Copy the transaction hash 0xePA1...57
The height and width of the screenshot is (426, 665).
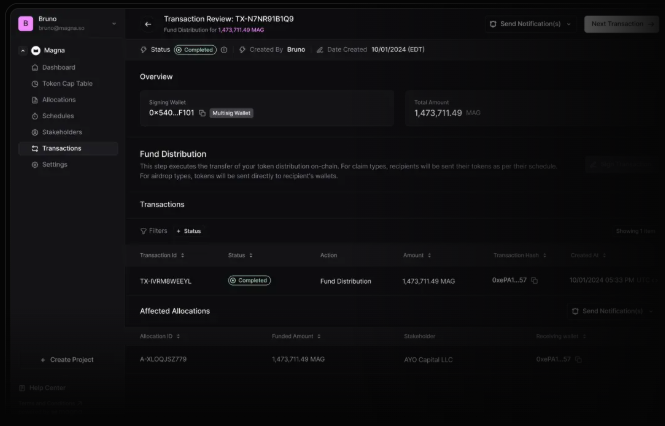535,281
